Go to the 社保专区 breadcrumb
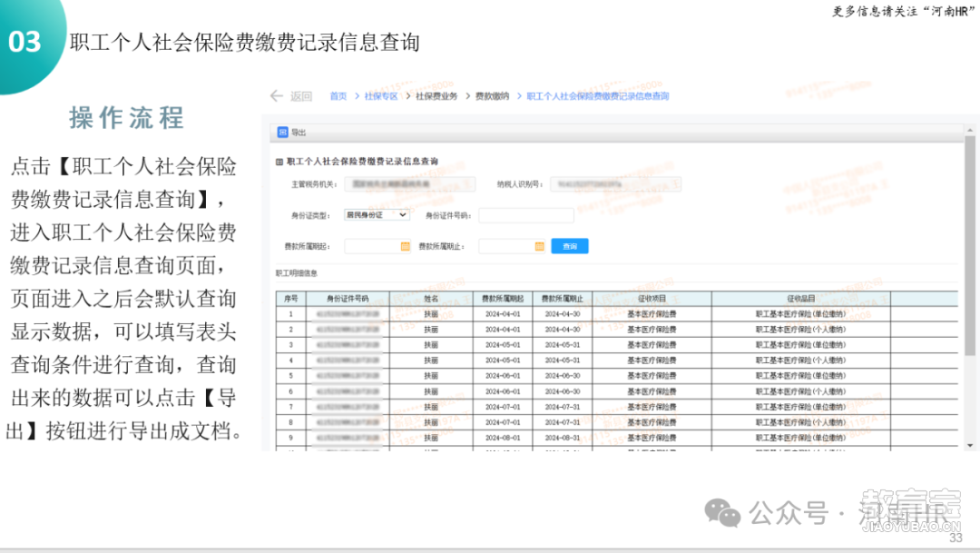This screenshot has height=553, width=980. coord(380,96)
